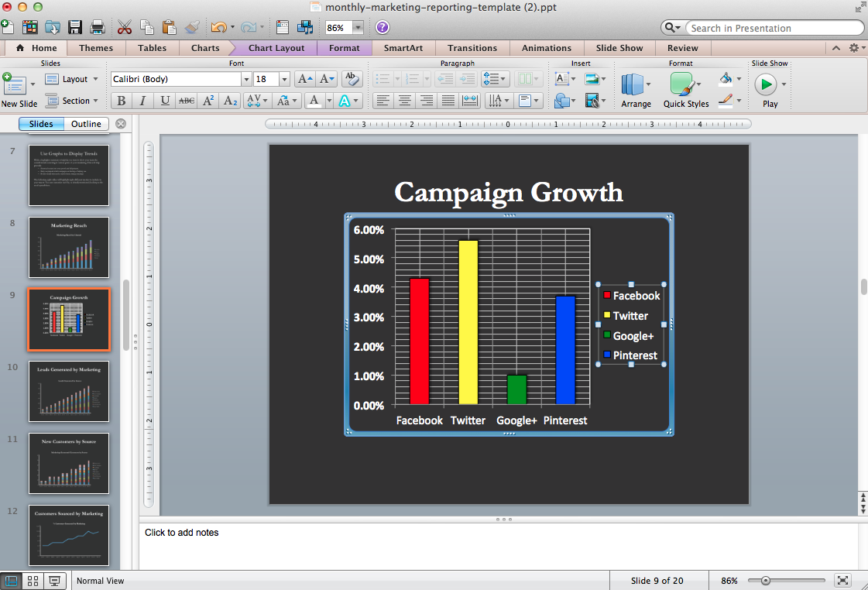Open the Help question mark icon
Image resolution: width=868 pixels, height=590 pixels.
point(382,27)
